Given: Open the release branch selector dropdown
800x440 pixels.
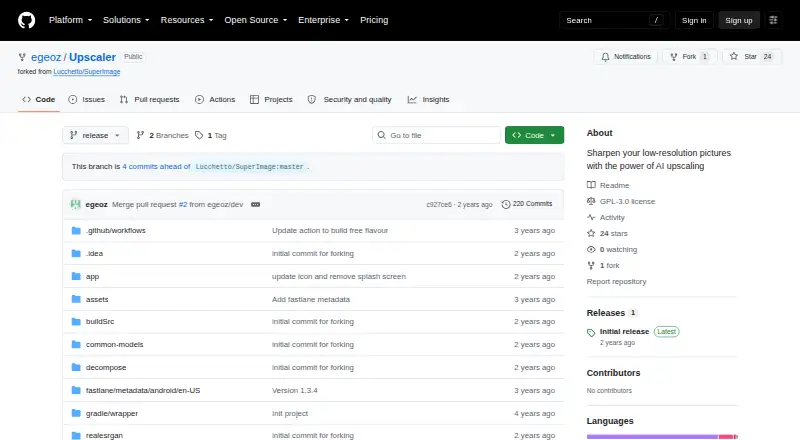Looking at the screenshot, I should point(95,135).
